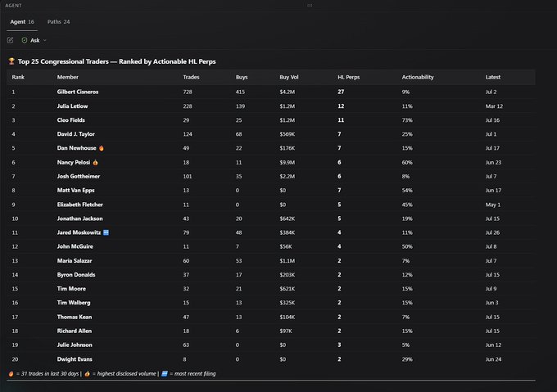Click the money bag icon in the legend

[87, 373]
